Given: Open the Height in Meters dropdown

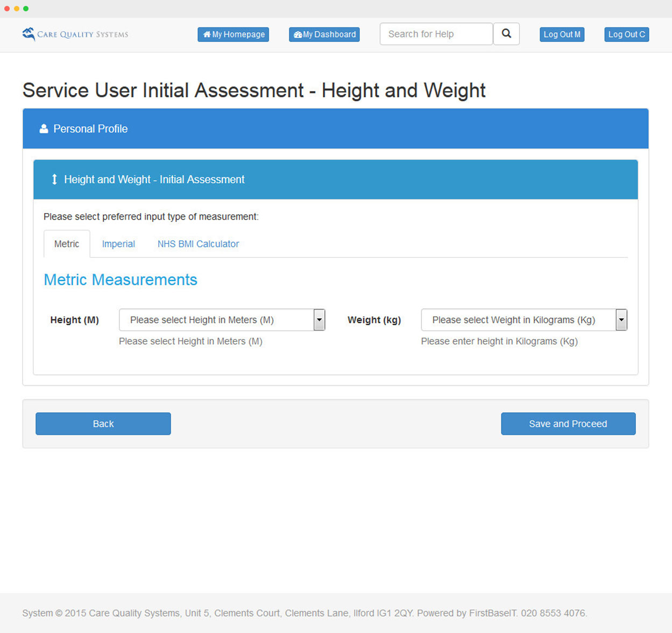Looking at the screenshot, I should coord(216,320).
